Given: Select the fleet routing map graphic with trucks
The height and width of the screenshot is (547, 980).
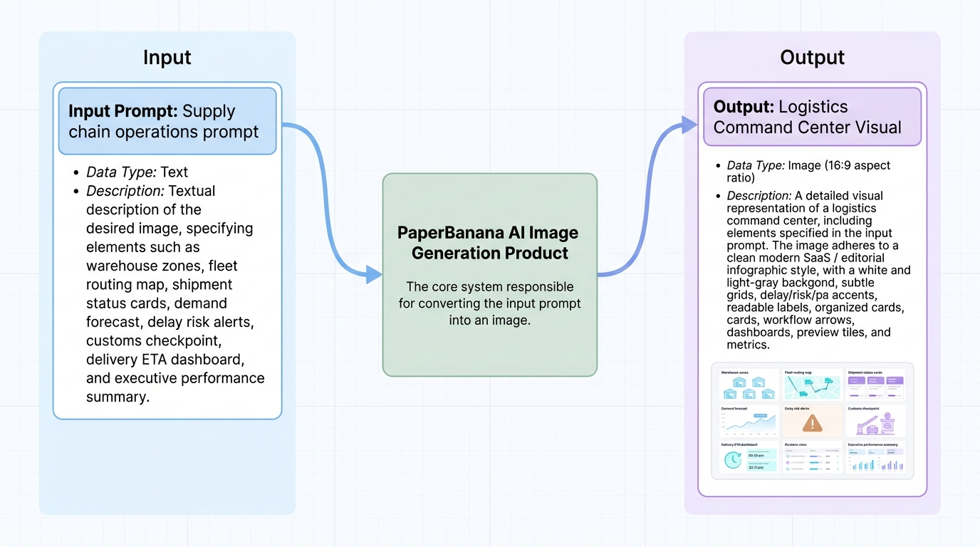Looking at the screenshot, I should coord(813,387).
